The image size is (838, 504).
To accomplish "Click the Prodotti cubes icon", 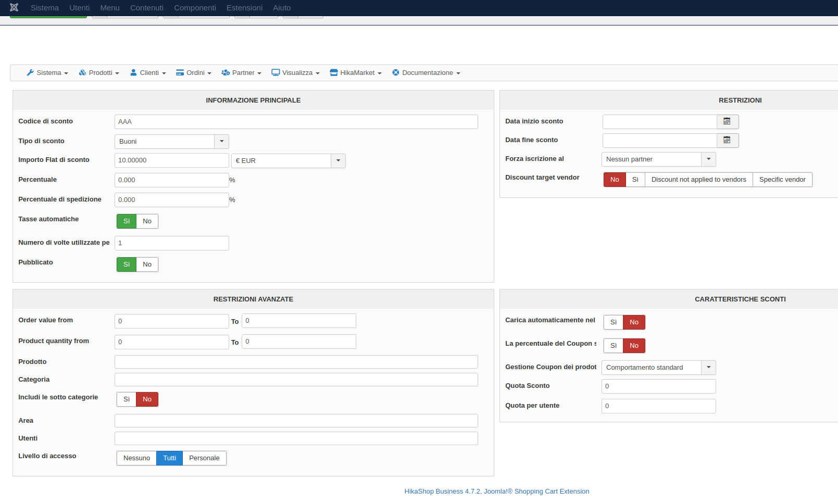I will [x=82, y=73].
